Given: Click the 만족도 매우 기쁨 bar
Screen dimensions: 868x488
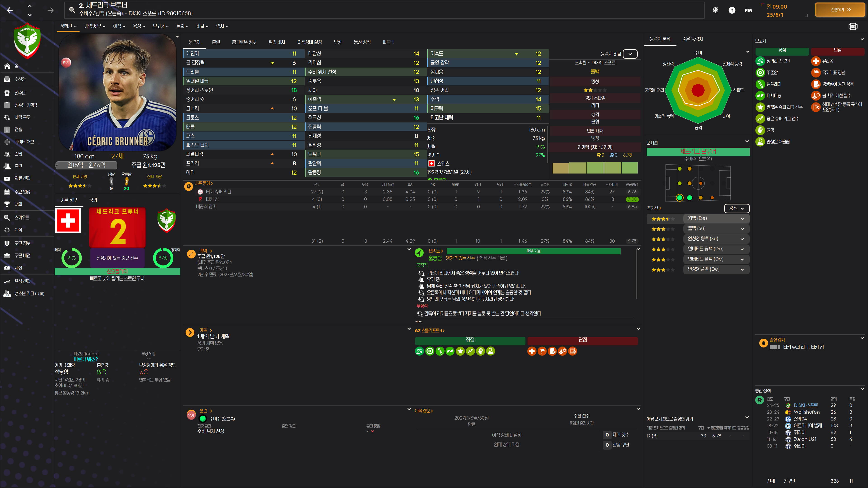Looking at the screenshot, I should click(x=533, y=251).
